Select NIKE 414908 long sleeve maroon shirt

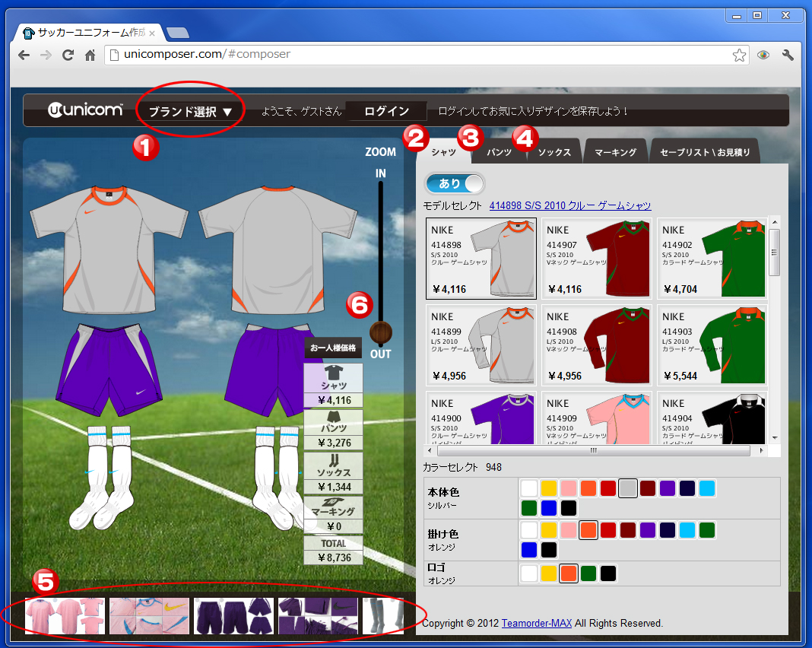597,345
